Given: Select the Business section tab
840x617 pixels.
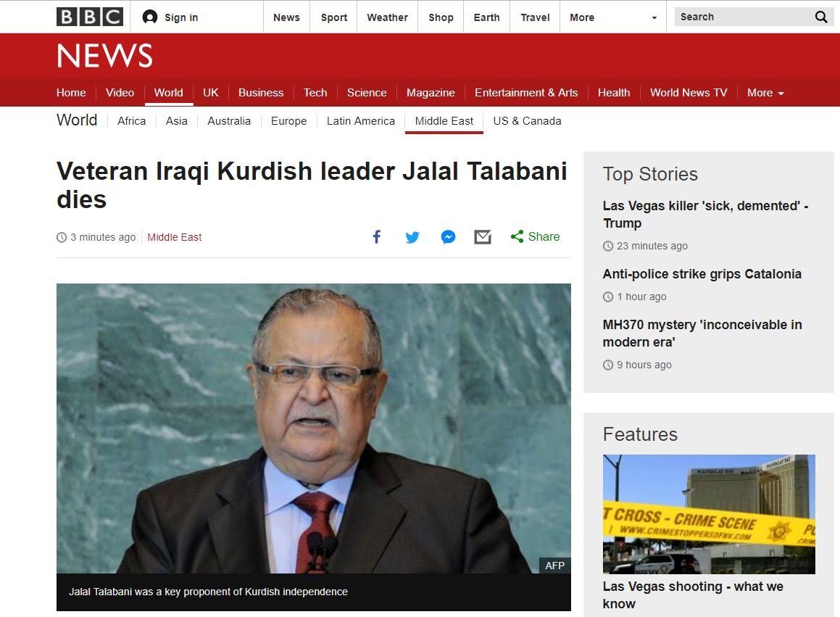Looking at the screenshot, I should click(x=261, y=93).
